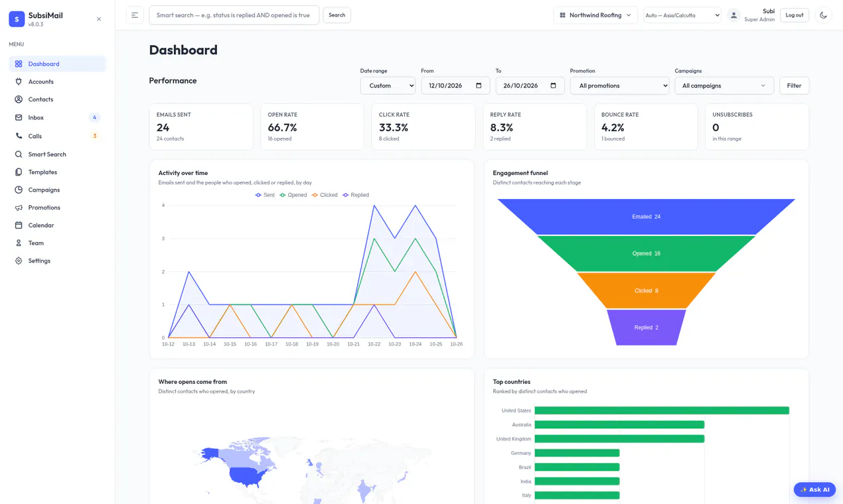Click the Search button
The width and height of the screenshot is (843, 504).
pyautogui.click(x=337, y=15)
